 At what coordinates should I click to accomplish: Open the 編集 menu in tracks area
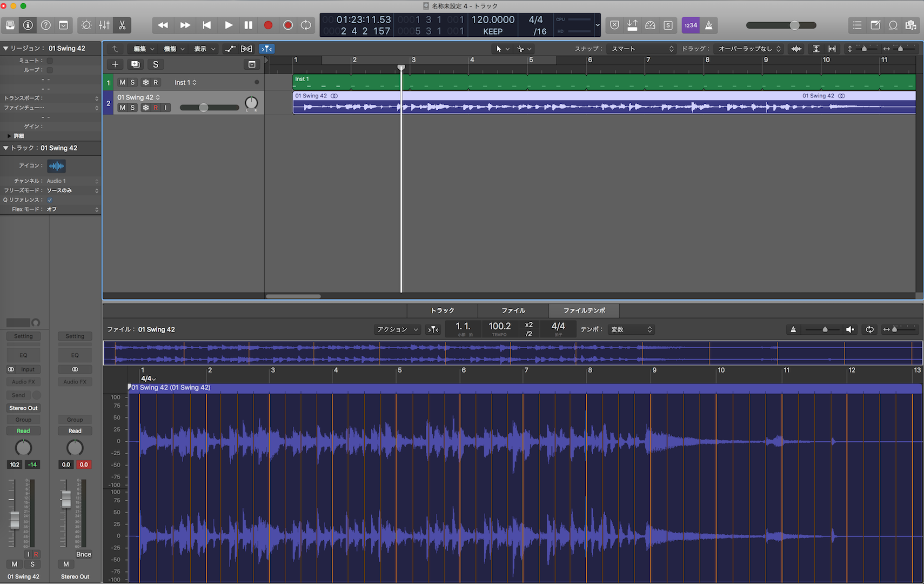pyautogui.click(x=144, y=49)
